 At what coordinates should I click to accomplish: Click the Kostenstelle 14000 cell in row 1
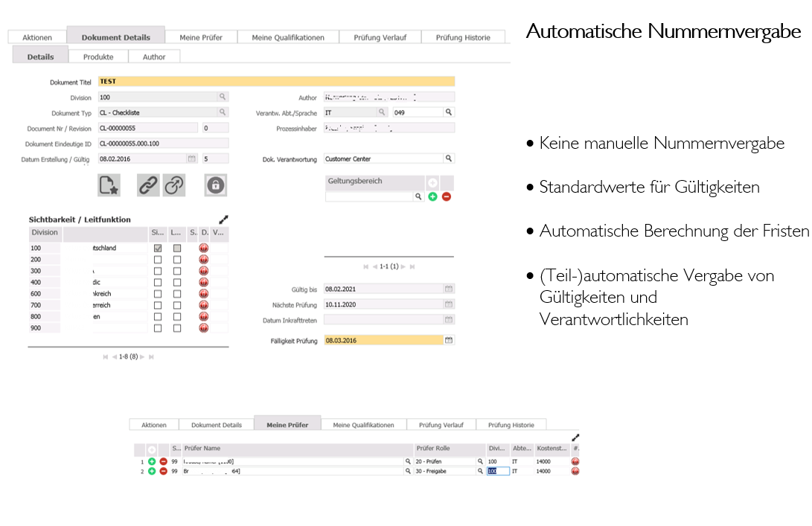552,461
